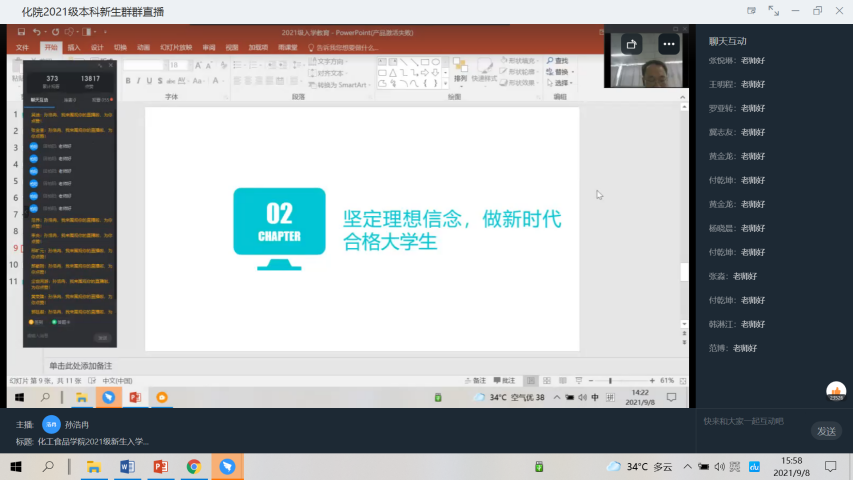Click the 发送 send button
The width and height of the screenshot is (853, 480).
tap(826, 431)
